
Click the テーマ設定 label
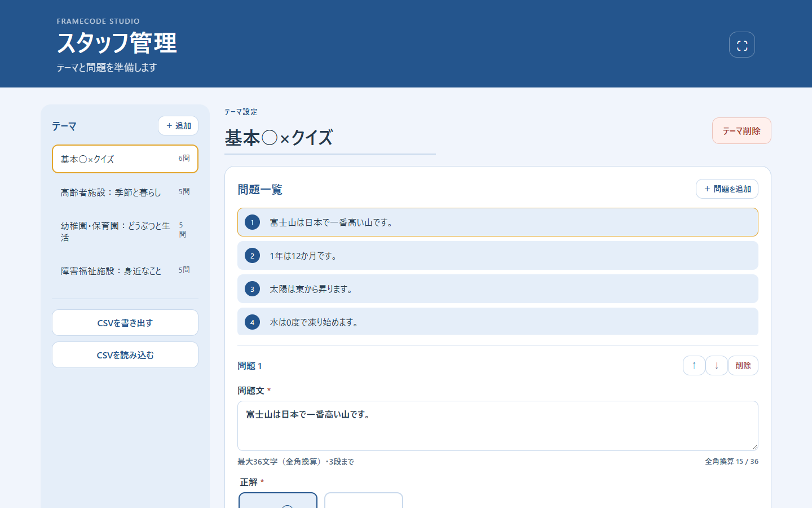[241, 112]
